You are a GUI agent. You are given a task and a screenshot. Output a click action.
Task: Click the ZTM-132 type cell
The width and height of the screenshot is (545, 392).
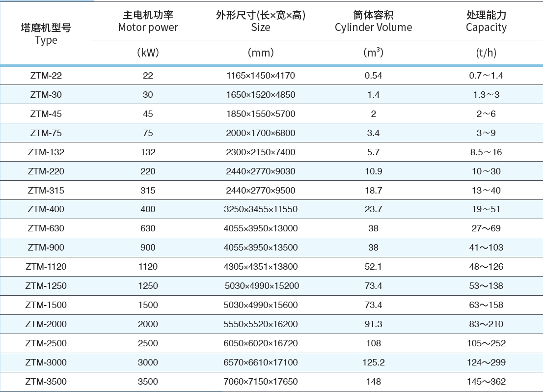point(46,152)
